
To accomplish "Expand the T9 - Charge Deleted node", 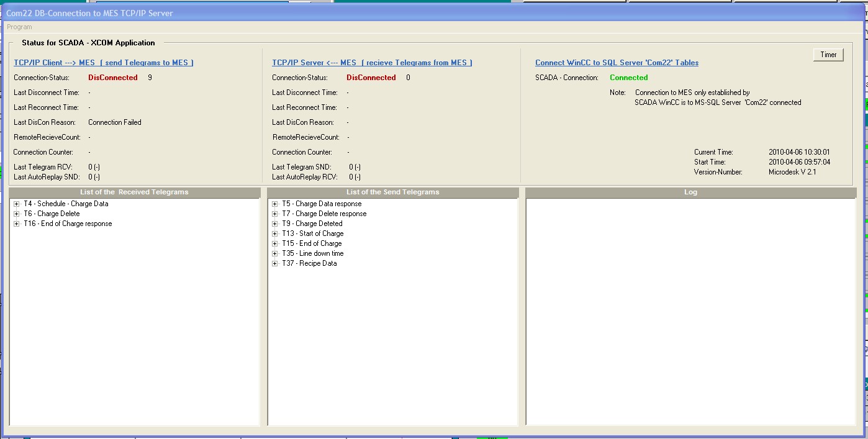I will pyautogui.click(x=275, y=224).
